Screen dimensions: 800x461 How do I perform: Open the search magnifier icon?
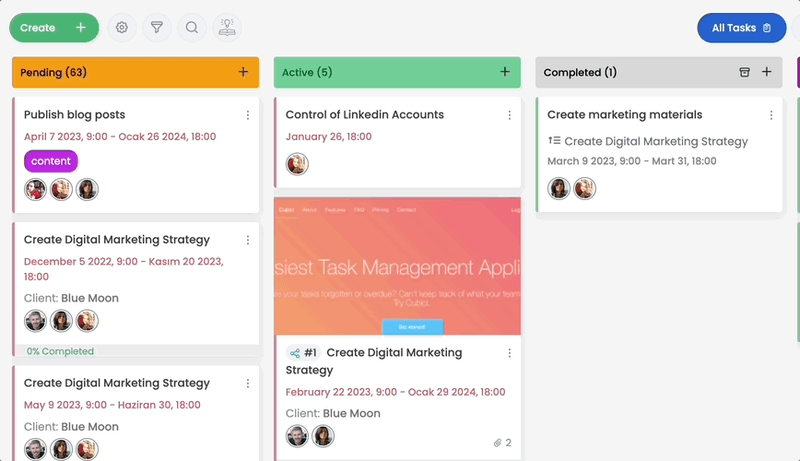pos(192,28)
